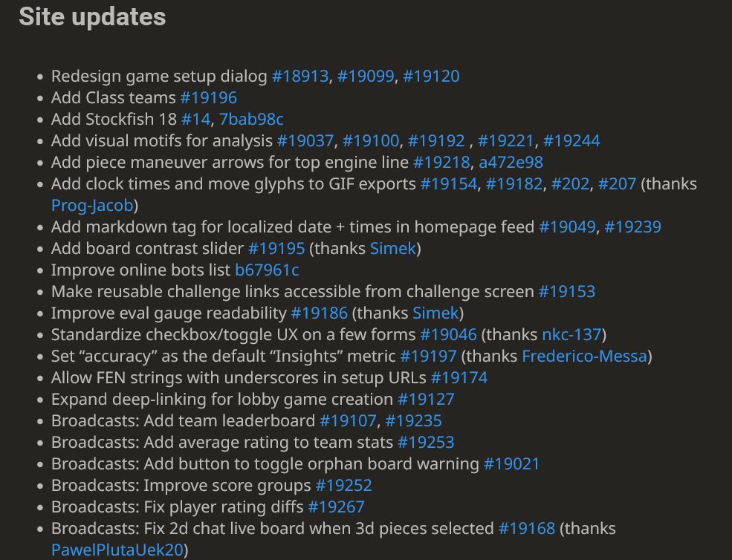Click commit link a472e98
This screenshot has width=732, height=560.
511,162
